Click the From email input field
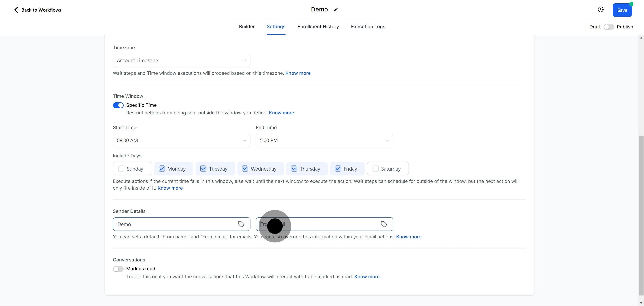 tap(325, 224)
